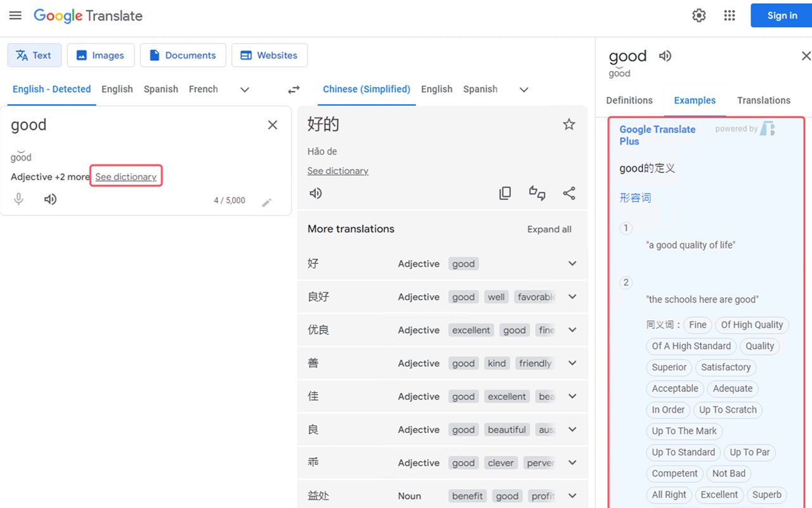Click the 'Excellent' synonym chip
812x508 pixels.
pos(719,495)
